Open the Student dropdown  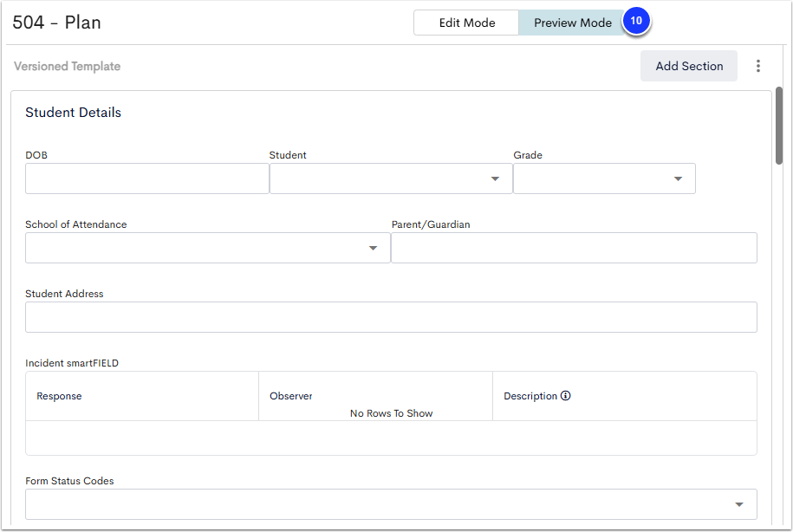pos(391,178)
